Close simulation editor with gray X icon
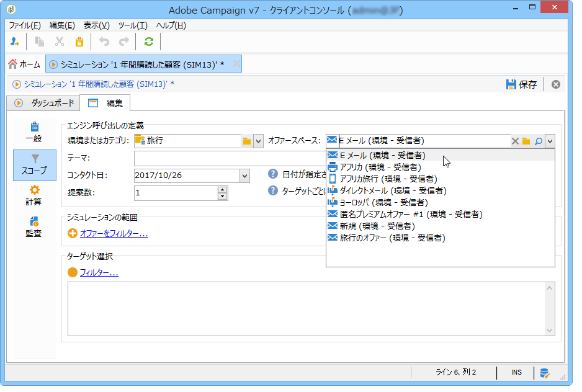 tap(556, 84)
